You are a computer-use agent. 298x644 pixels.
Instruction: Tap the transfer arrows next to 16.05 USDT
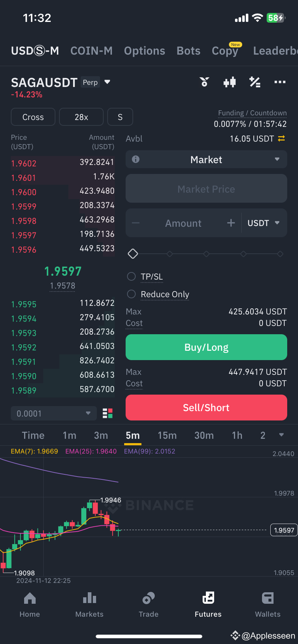click(281, 138)
